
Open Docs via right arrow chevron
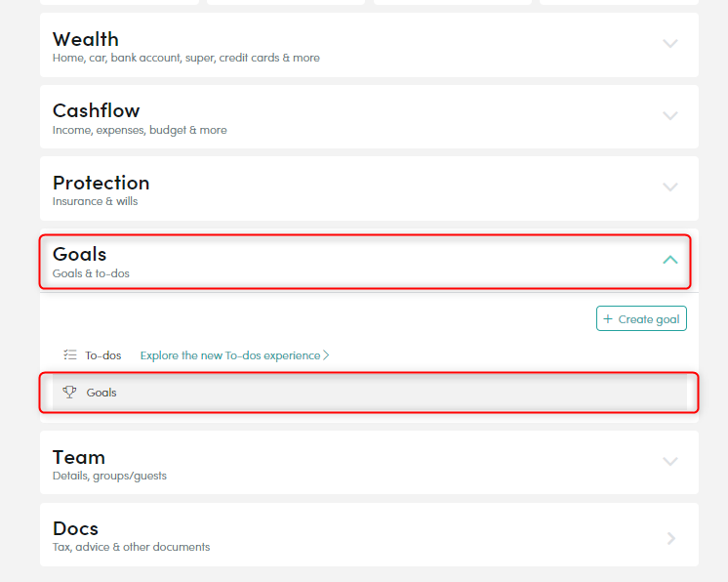click(670, 538)
